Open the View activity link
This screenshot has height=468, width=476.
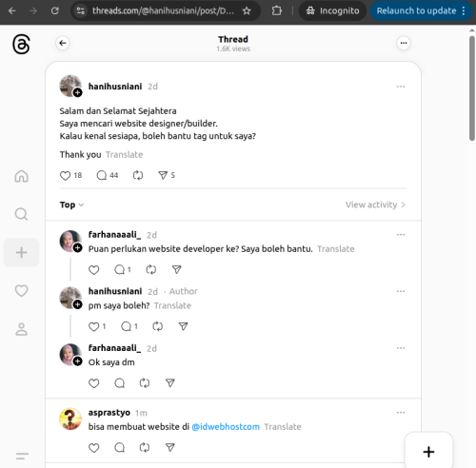click(x=375, y=205)
